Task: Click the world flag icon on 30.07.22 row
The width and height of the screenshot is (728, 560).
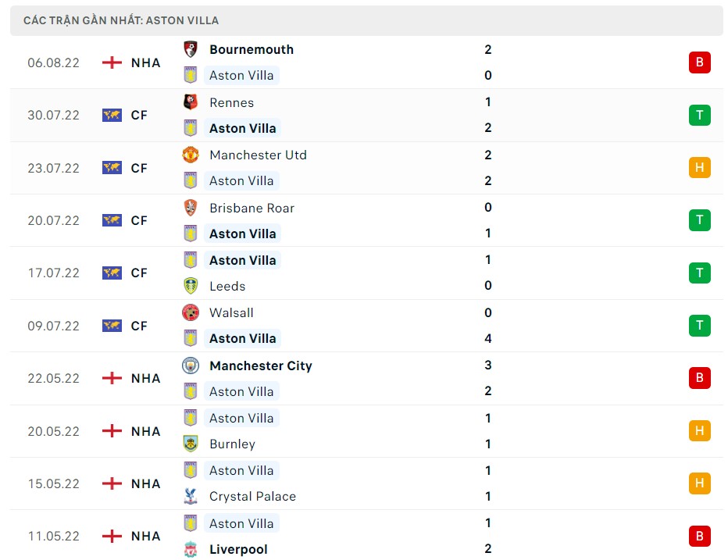Action: (x=112, y=115)
